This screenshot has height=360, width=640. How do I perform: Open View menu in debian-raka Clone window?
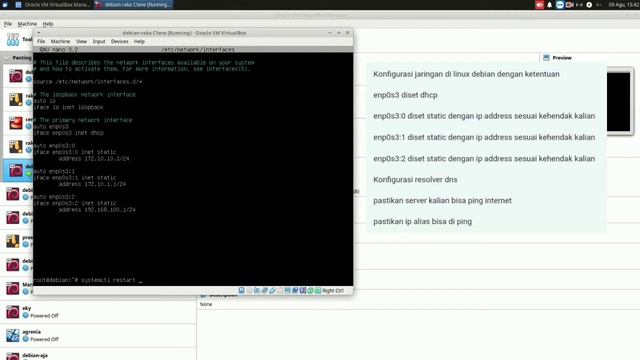[x=81, y=42]
